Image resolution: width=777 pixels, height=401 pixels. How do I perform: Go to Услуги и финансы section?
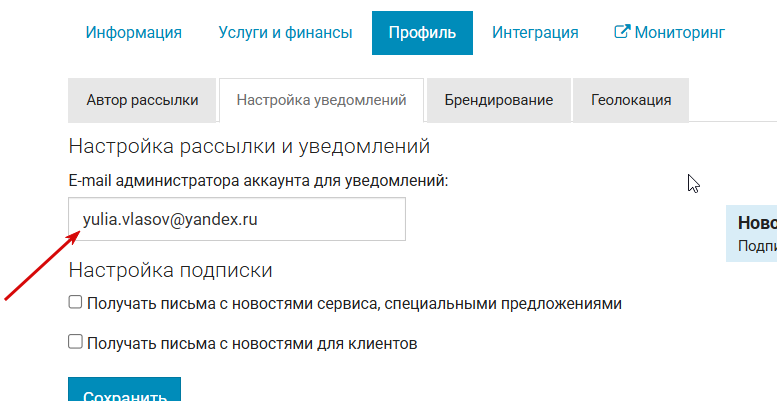(285, 33)
